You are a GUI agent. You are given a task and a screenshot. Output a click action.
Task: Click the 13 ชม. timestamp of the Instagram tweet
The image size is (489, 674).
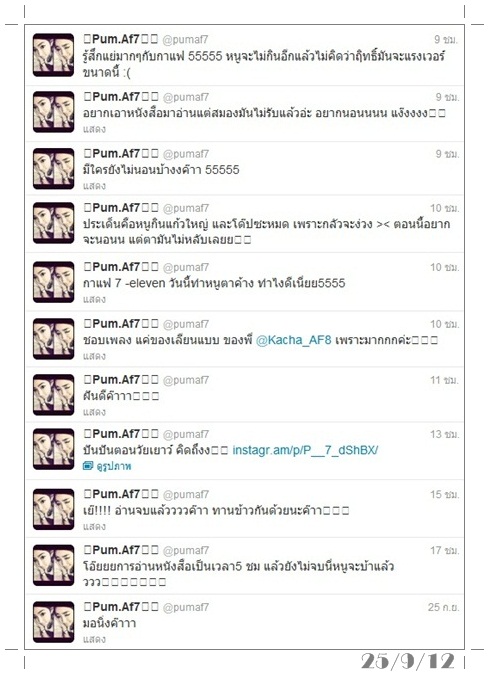tap(445, 434)
